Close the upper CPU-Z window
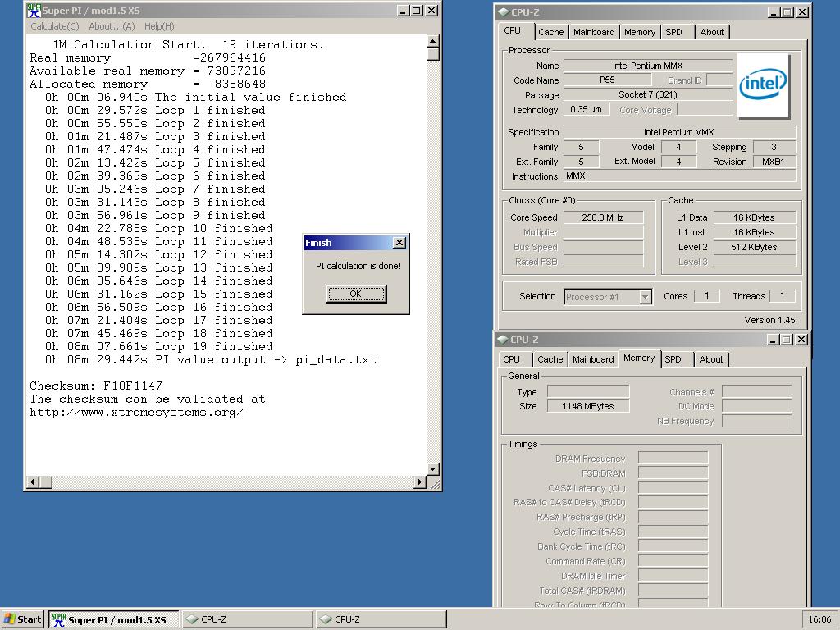This screenshot has height=630, width=840. click(802, 11)
